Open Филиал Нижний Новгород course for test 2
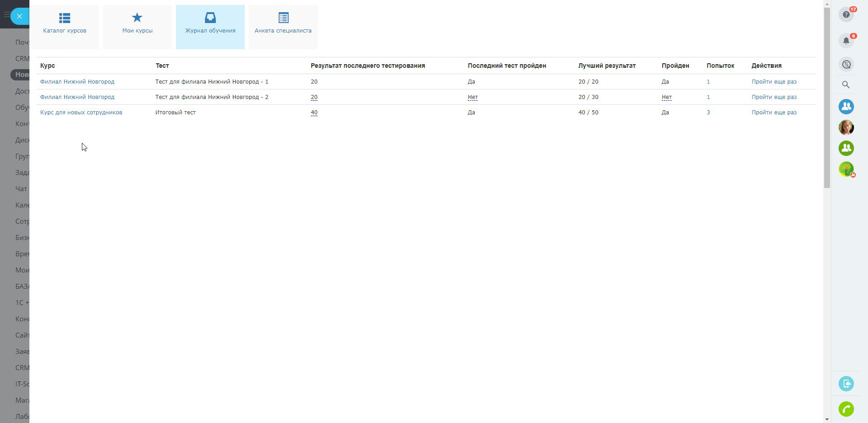 77,97
